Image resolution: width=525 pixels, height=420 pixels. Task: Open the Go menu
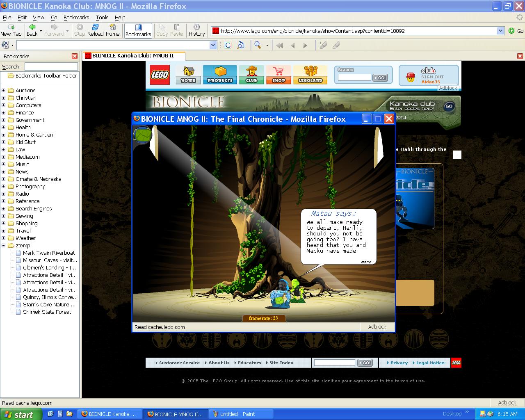54,18
